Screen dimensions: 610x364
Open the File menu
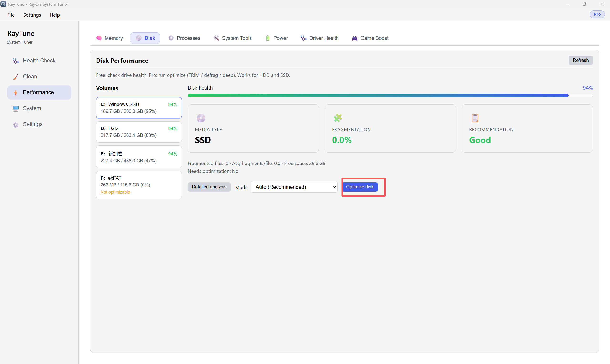[11, 15]
